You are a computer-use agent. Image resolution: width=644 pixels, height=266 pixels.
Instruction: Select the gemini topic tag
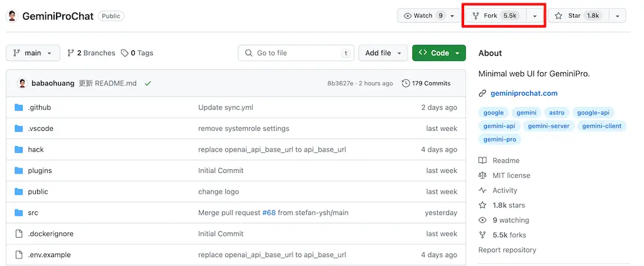point(526,113)
